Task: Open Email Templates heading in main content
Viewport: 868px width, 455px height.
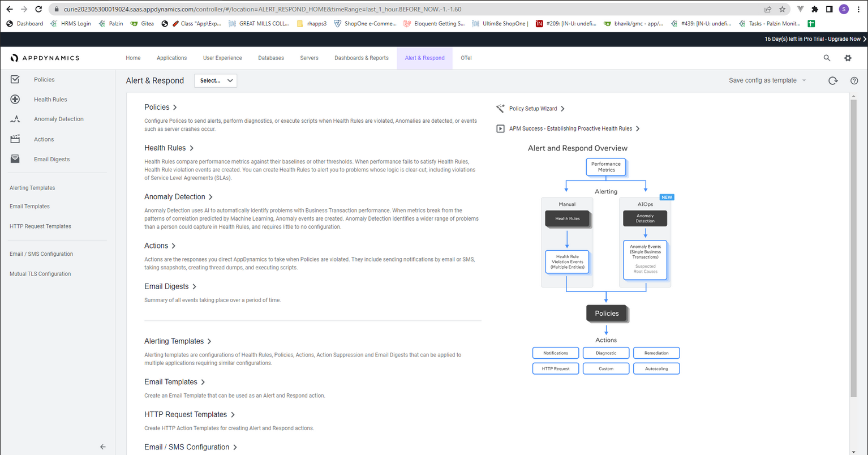Action: pyautogui.click(x=171, y=382)
